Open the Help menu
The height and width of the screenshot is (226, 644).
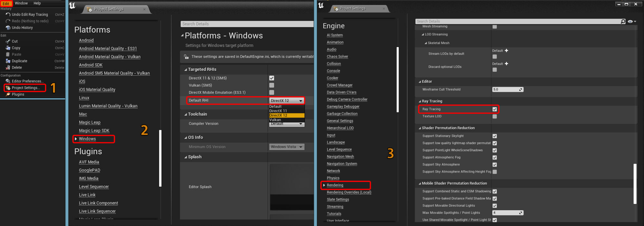coord(37,3)
